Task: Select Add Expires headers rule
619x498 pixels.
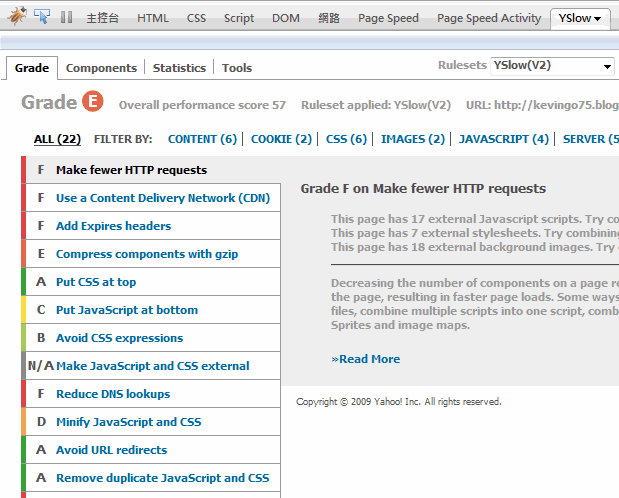Action: point(153,226)
